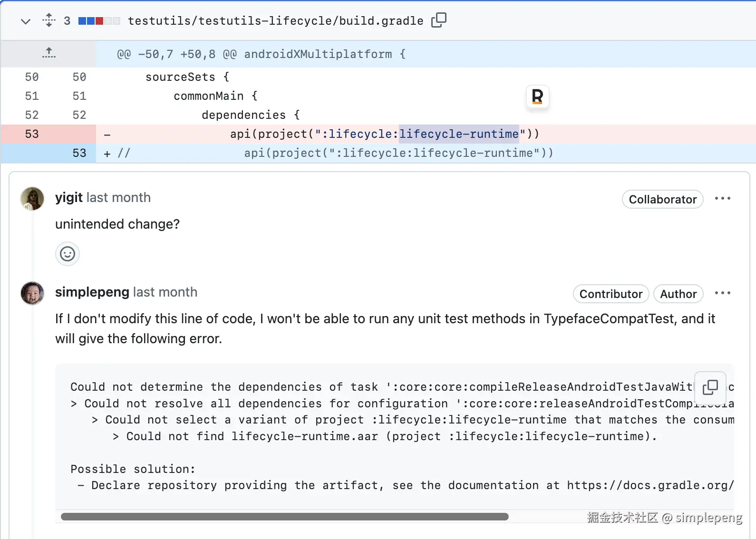Click the Author badge

tap(678, 294)
